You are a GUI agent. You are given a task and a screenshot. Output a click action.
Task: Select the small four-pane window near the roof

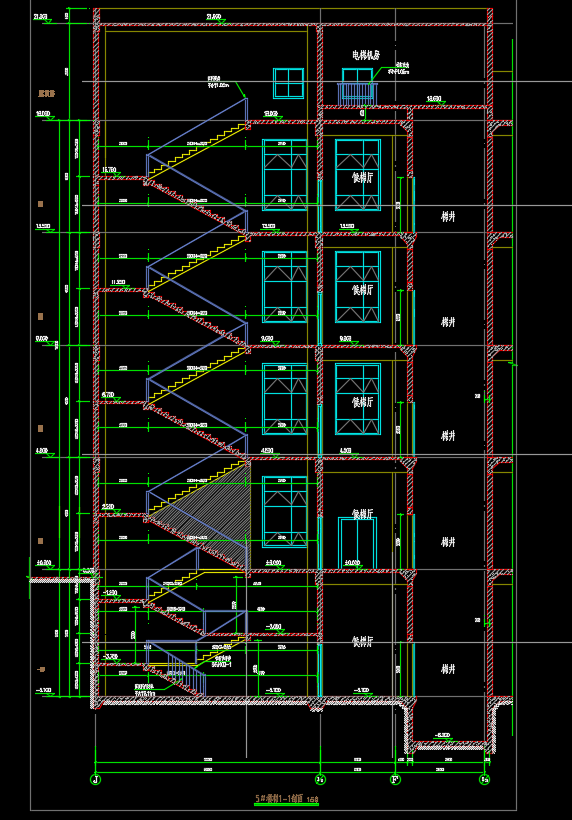[x=288, y=83]
